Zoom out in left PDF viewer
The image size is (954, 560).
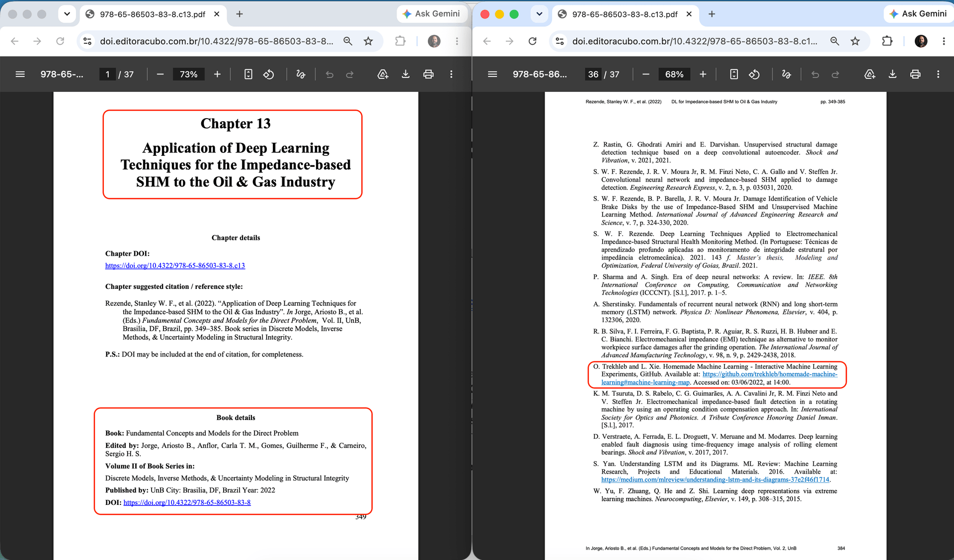[x=160, y=74]
